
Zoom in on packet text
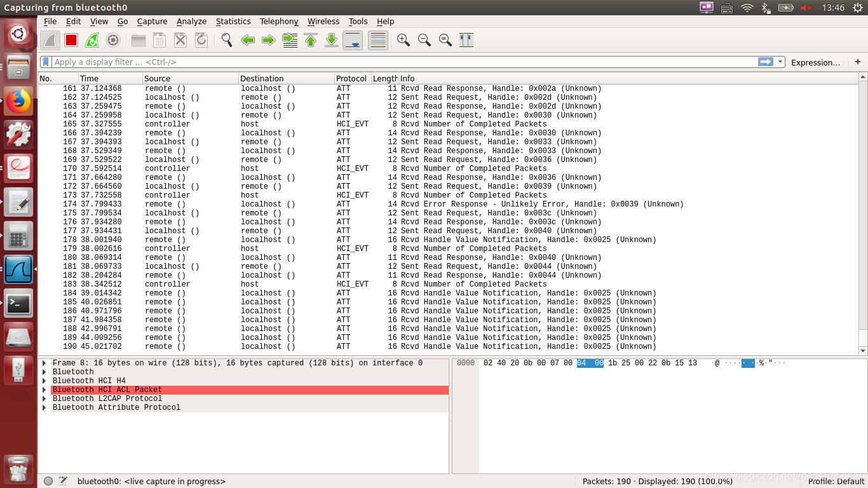click(403, 40)
